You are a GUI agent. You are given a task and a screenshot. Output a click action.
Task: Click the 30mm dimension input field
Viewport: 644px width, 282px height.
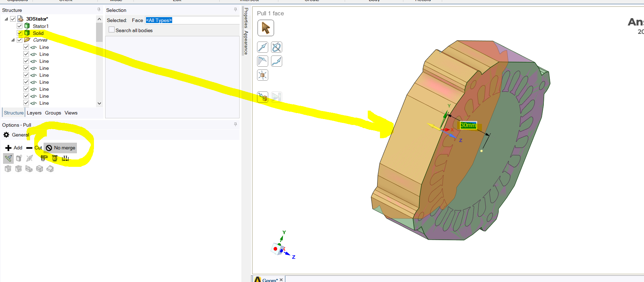click(x=468, y=125)
